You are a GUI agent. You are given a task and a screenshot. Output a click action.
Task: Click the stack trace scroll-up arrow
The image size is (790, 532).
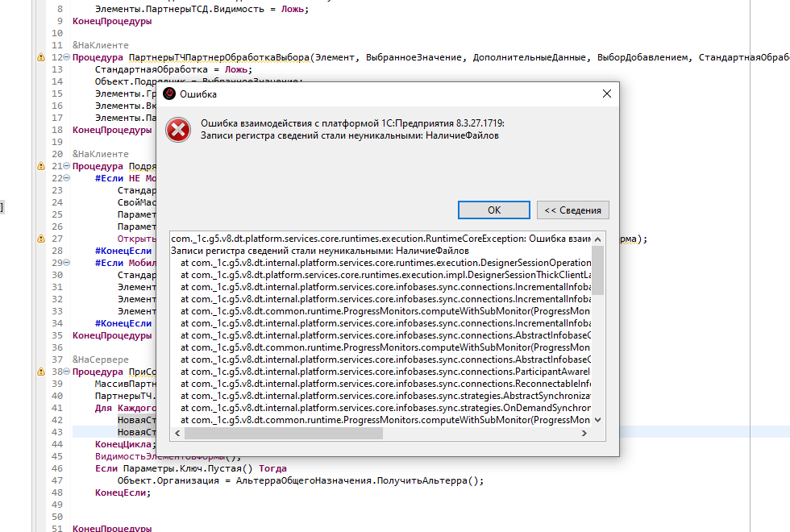(597, 239)
